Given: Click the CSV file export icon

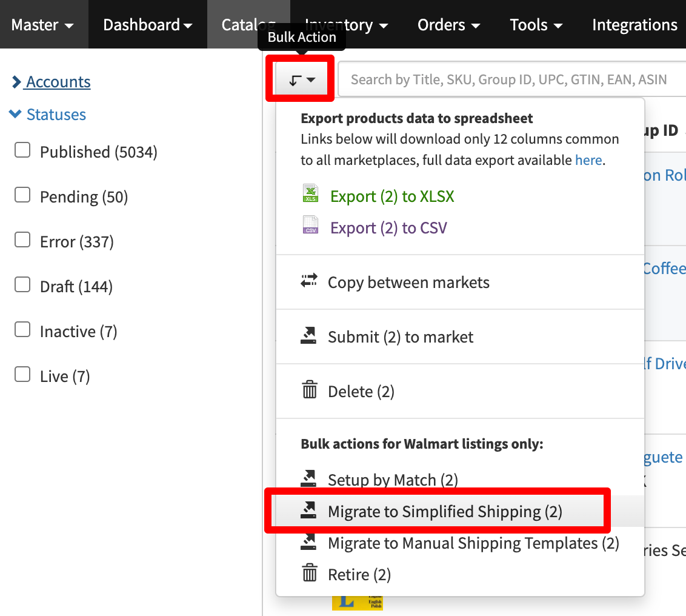Looking at the screenshot, I should click(310, 226).
